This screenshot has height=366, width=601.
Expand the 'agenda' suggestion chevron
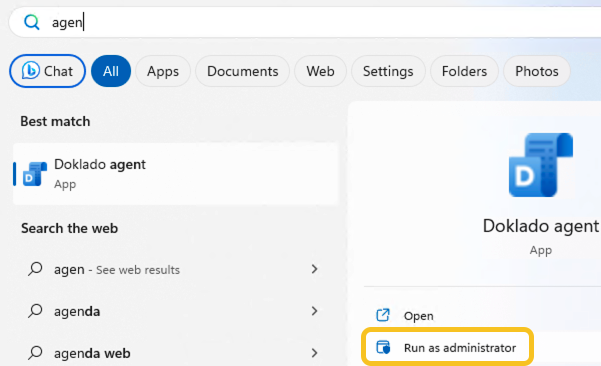coord(314,311)
